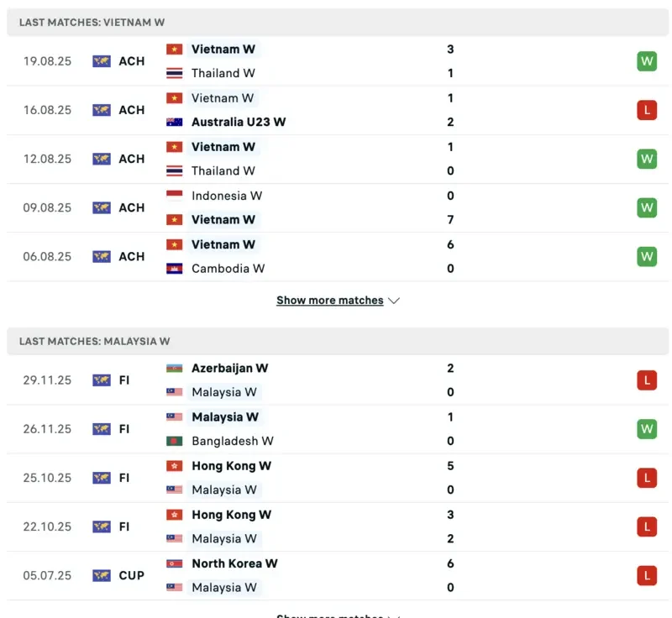Click the Indonesia W flag icon
This screenshot has width=672, height=618.
174,196
